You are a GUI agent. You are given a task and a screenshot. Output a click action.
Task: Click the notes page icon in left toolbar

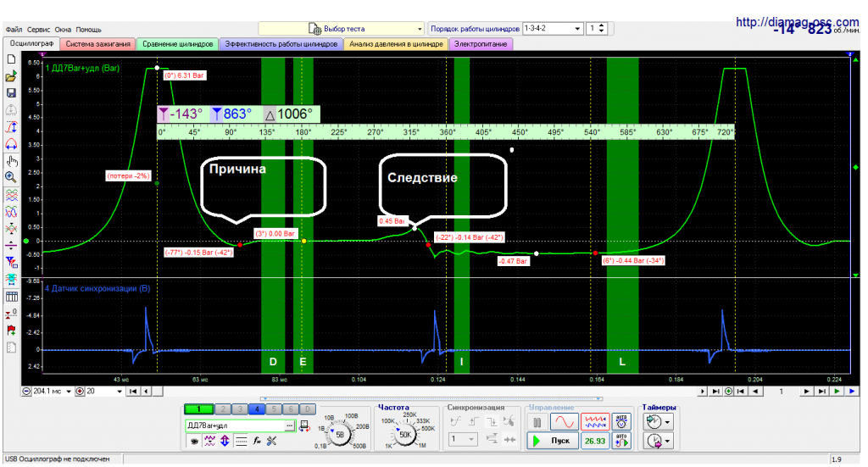click(11, 347)
